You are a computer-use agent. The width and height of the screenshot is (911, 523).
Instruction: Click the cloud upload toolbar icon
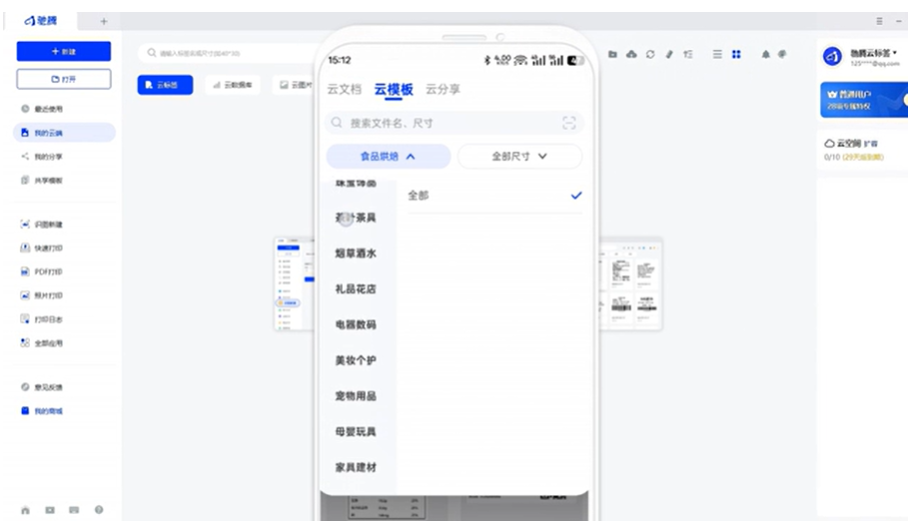coord(632,54)
